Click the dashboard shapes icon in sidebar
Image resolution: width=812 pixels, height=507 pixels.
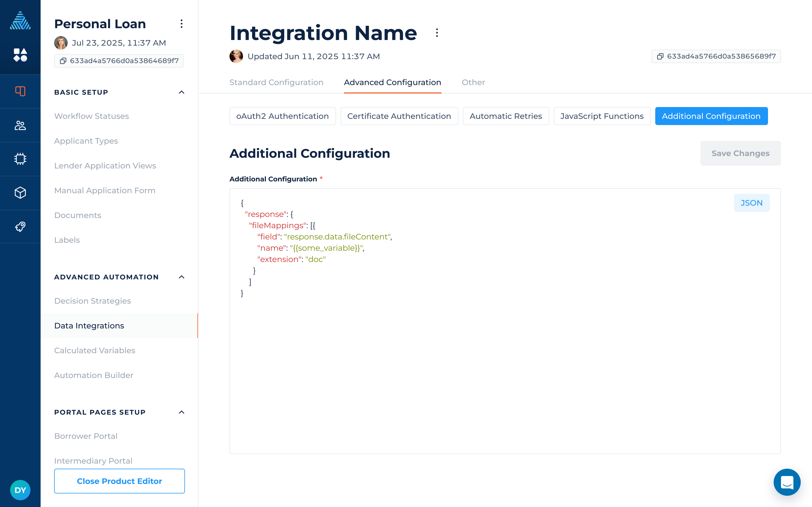(x=20, y=55)
